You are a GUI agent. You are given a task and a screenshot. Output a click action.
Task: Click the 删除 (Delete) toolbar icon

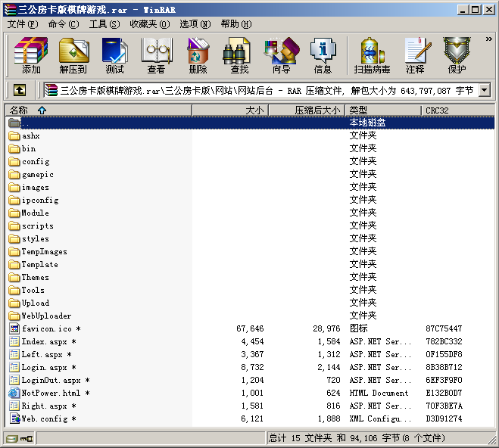tap(198, 55)
